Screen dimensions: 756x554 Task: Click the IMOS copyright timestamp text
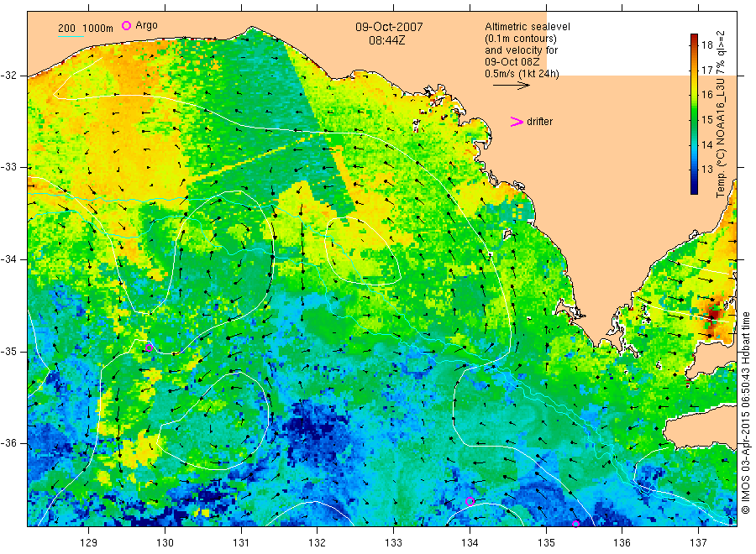(x=745, y=413)
